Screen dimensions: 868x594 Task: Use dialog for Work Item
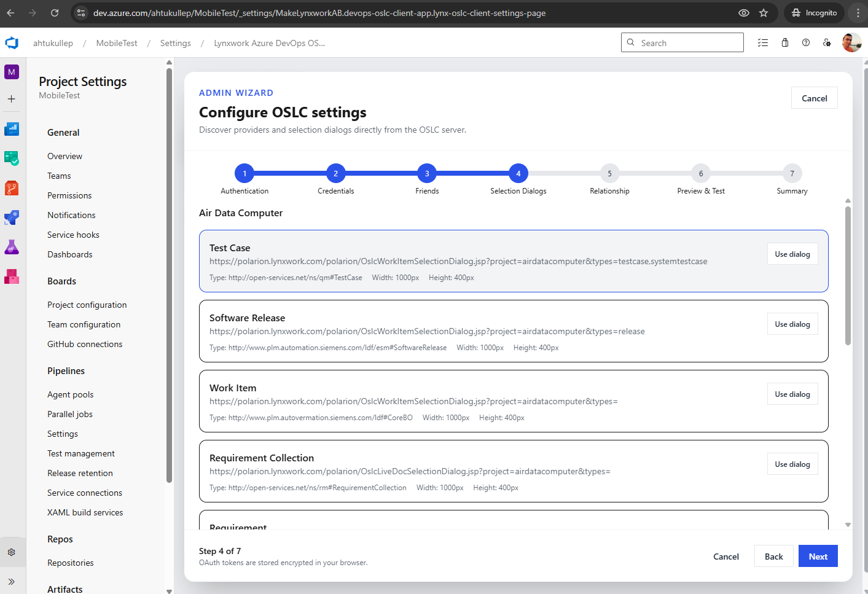tap(792, 394)
